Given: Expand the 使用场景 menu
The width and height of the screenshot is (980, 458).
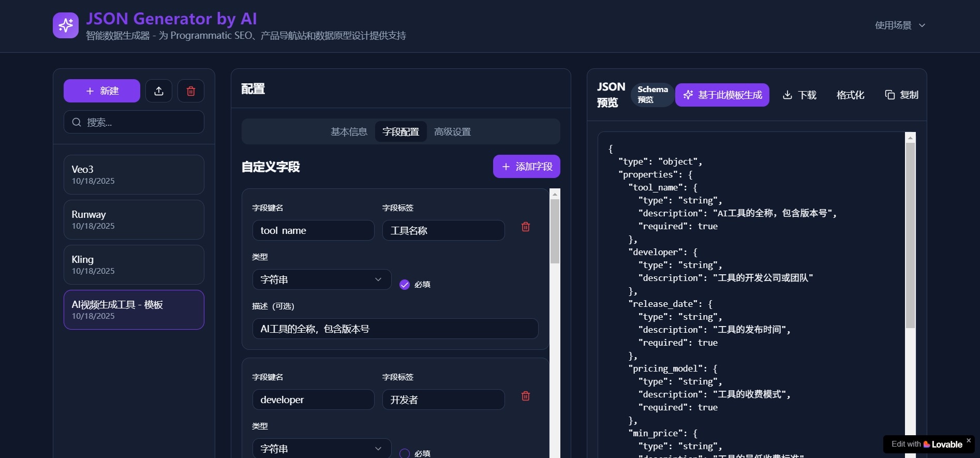Looking at the screenshot, I should pos(900,25).
